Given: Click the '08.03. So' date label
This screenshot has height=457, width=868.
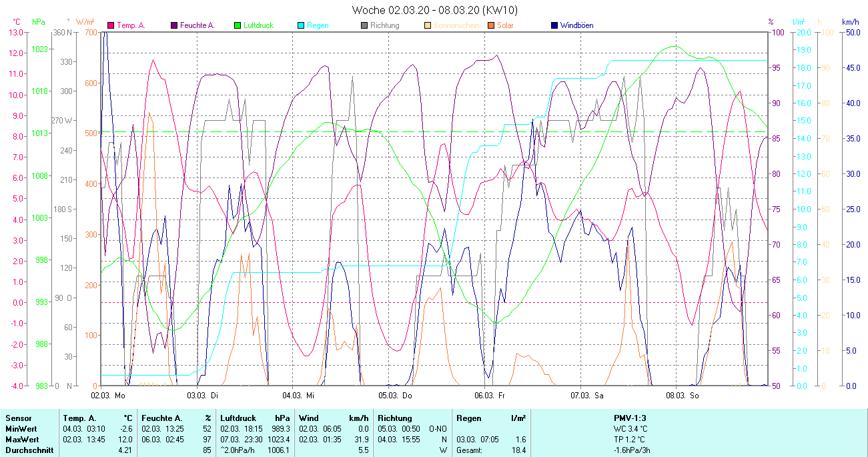Looking at the screenshot, I should [682, 396].
